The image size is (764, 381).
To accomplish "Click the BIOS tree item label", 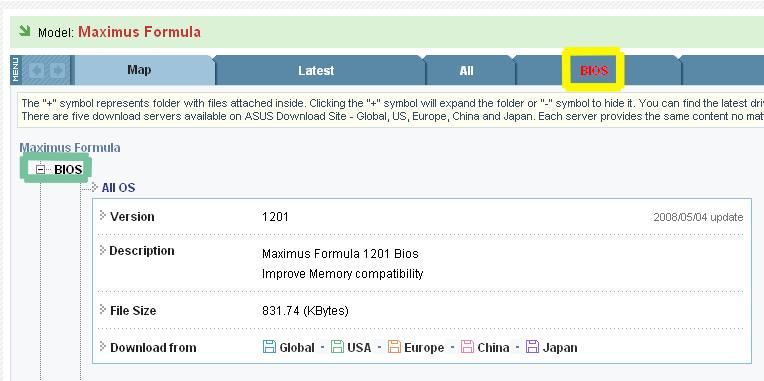I will point(68,170).
